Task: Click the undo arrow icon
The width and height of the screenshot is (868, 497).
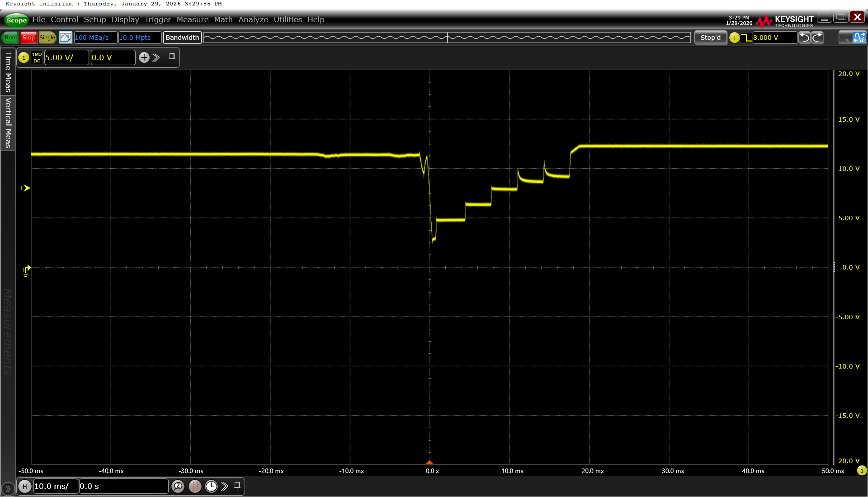Action: [x=805, y=38]
